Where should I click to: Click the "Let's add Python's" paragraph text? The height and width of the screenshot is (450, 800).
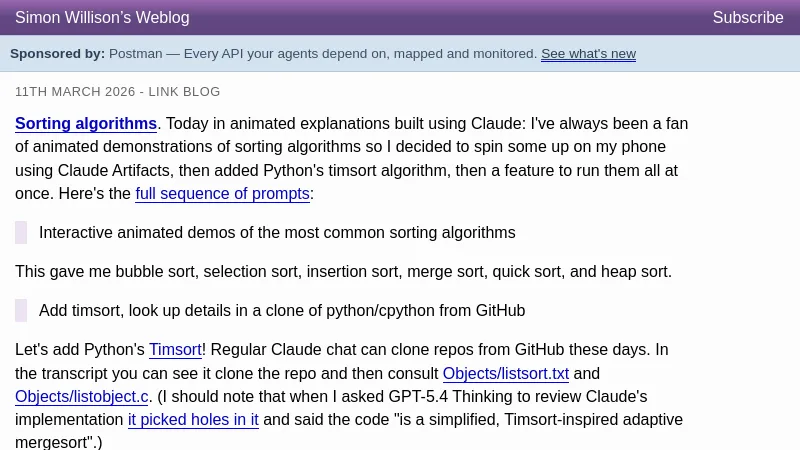click(80, 350)
